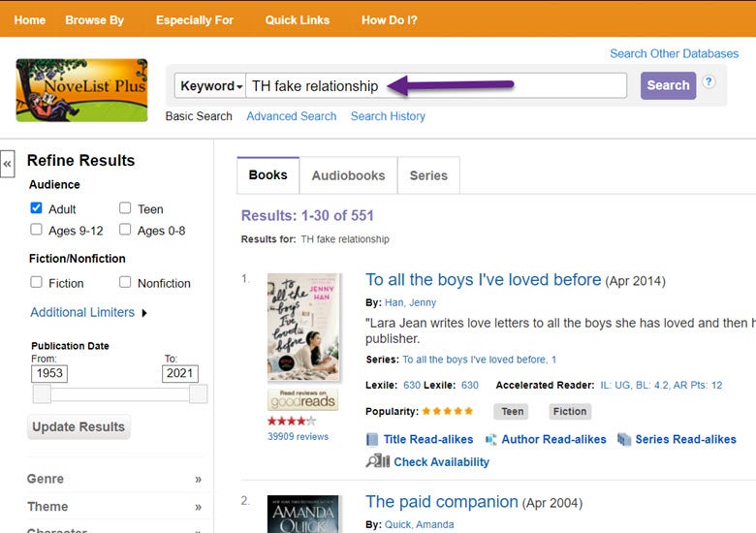The width and height of the screenshot is (756, 533).
Task: Click the publication date slider left handle
Action: point(41,393)
